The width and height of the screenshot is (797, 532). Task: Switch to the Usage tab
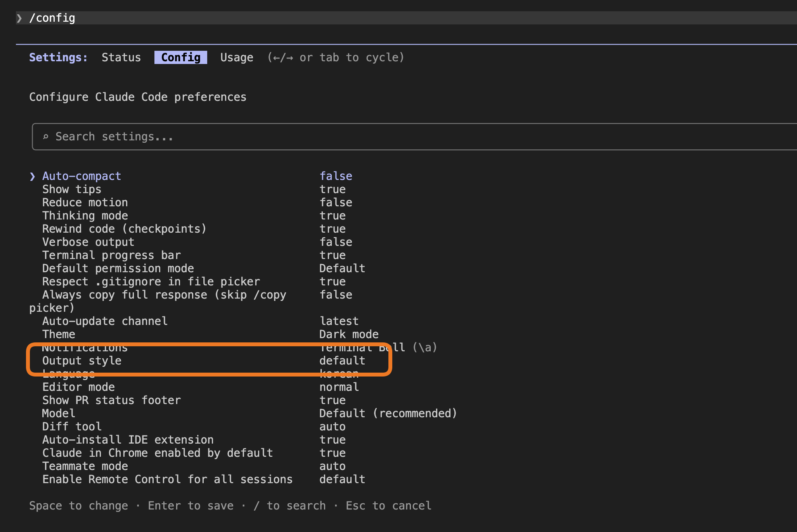point(237,57)
